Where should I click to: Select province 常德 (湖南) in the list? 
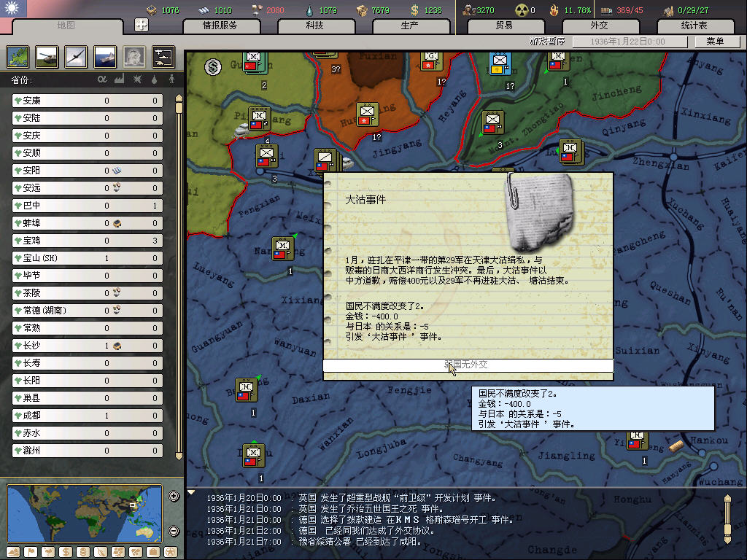tap(88, 311)
